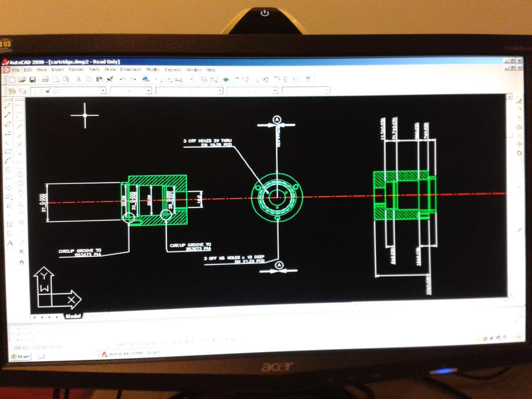Switch to the Model tab

[x=73, y=316]
